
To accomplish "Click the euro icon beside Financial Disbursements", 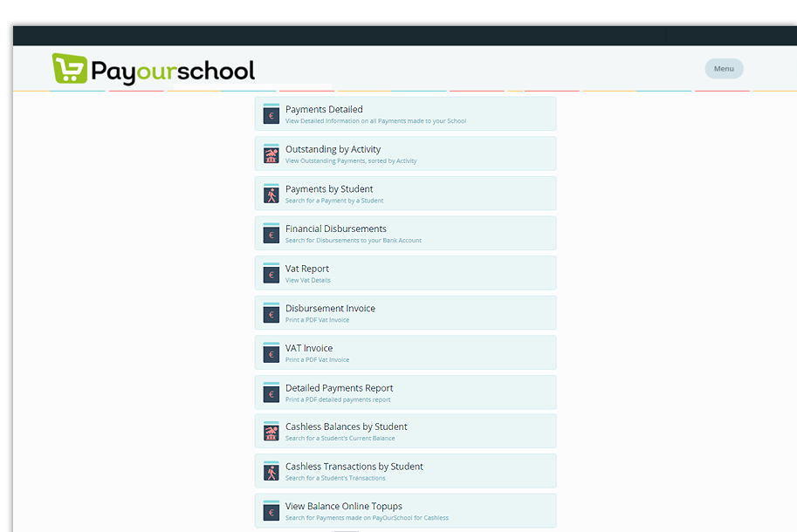I will click(x=271, y=234).
